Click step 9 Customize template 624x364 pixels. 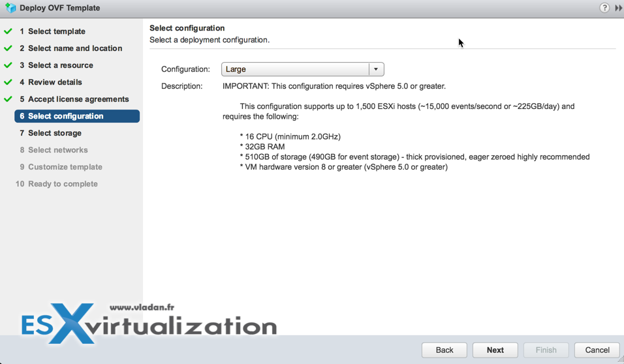(x=61, y=167)
